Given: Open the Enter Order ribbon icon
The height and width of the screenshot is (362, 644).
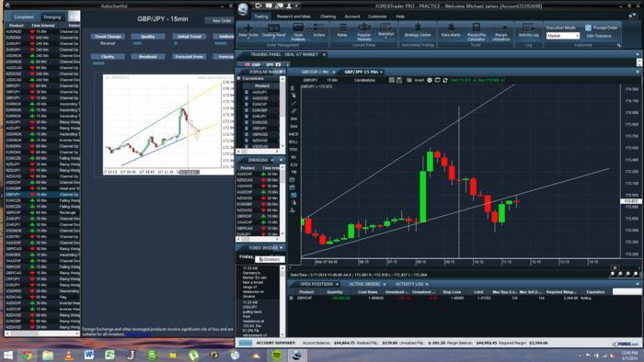Looking at the screenshot, I should pos(248,30).
